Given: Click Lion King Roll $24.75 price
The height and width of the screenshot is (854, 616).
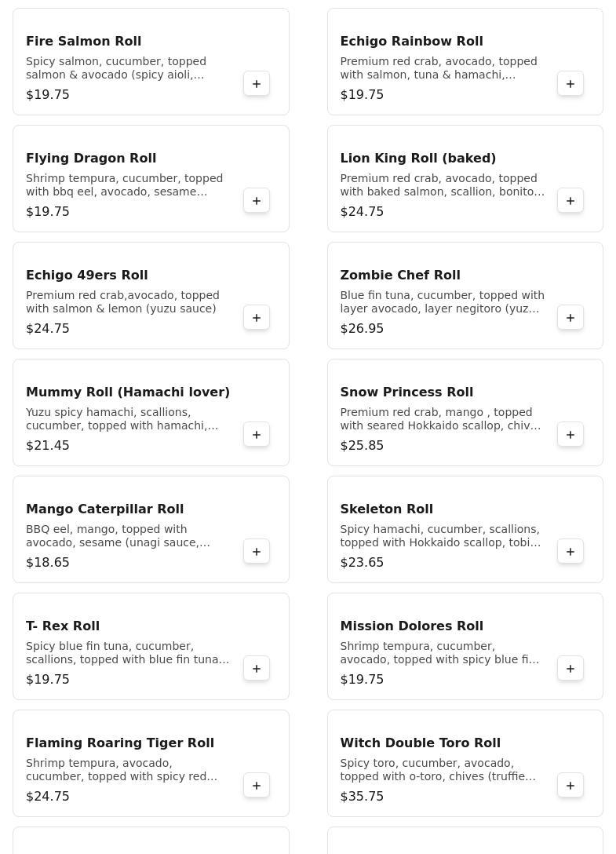Looking at the screenshot, I should click(x=362, y=211).
